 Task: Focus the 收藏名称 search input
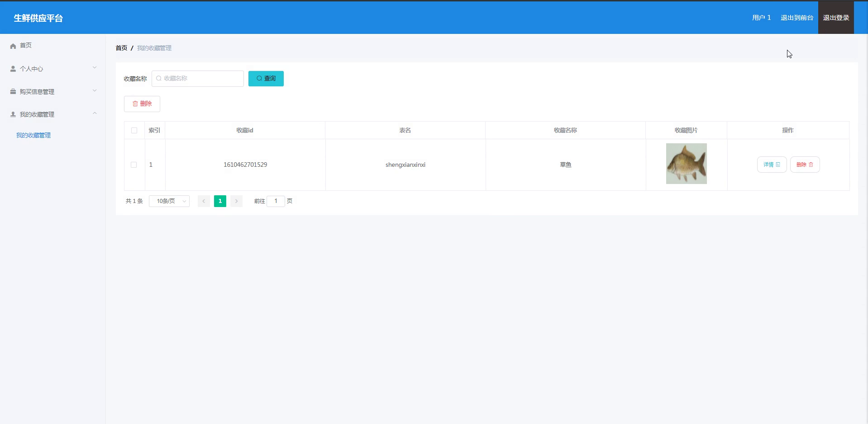click(198, 79)
